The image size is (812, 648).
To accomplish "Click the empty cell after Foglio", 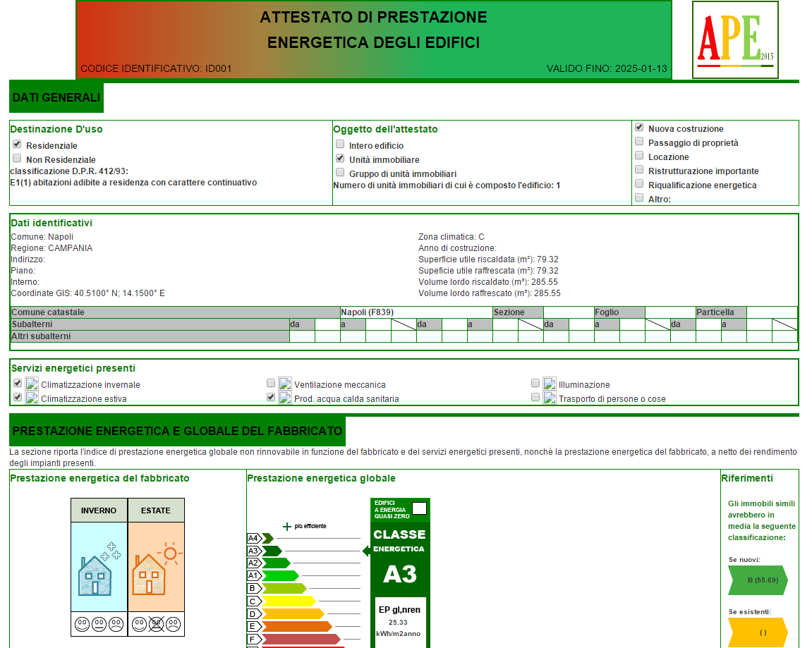I will tap(670, 312).
